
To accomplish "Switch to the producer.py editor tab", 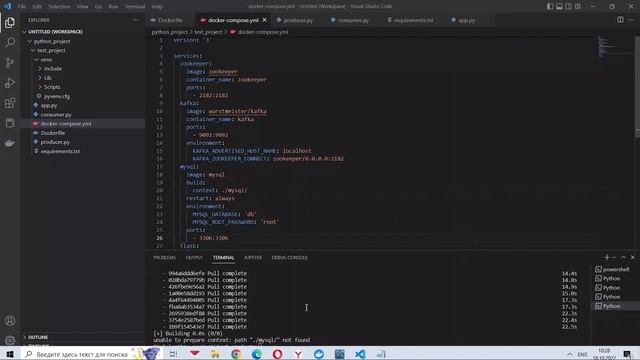I will click(x=298, y=20).
